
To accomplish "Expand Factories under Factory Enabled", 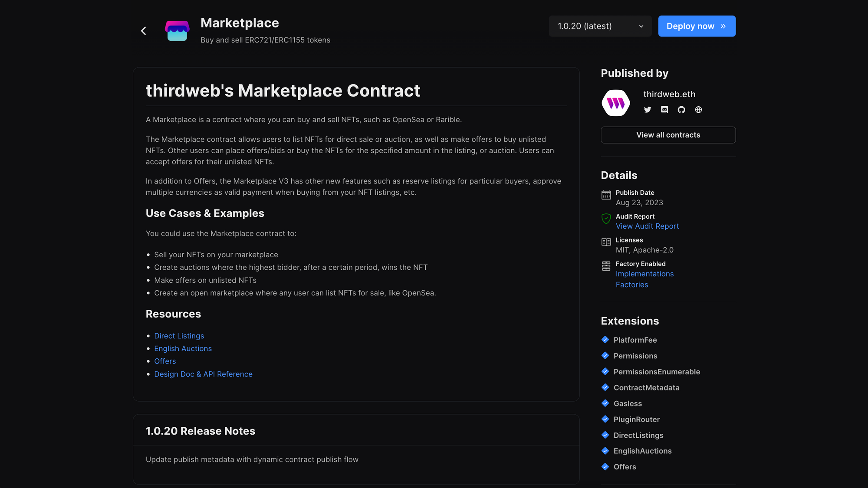I will 632,285.
